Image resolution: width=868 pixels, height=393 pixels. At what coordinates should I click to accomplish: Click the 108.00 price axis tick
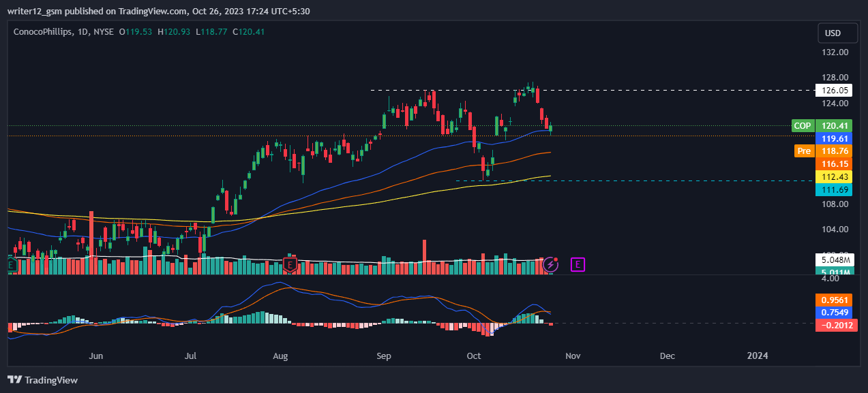point(835,204)
